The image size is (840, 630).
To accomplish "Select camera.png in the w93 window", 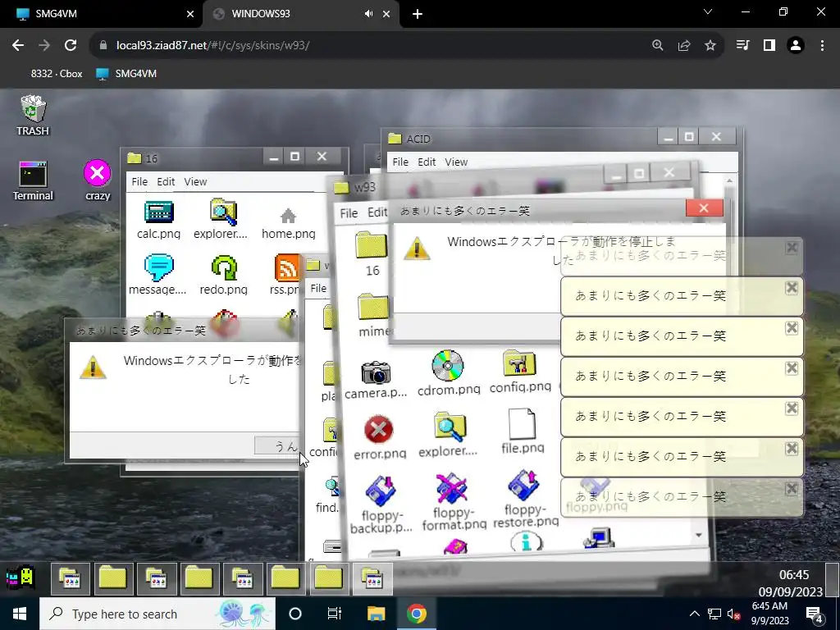I will tap(376, 379).
